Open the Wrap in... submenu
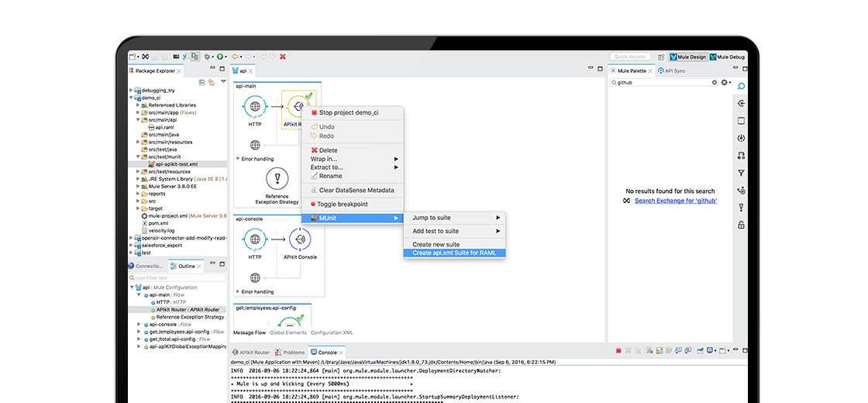The image size is (868, 403). [x=353, y=159]
